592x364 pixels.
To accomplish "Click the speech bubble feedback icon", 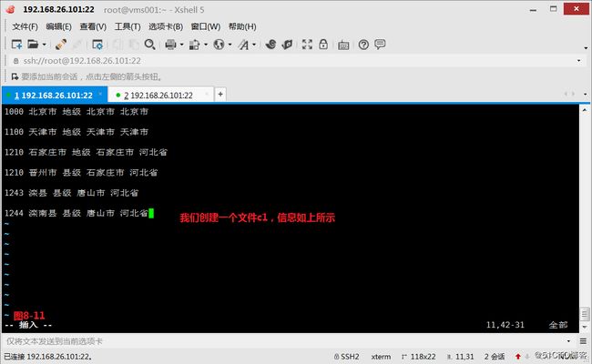I will pyautogui.click(x=380, y=44).
